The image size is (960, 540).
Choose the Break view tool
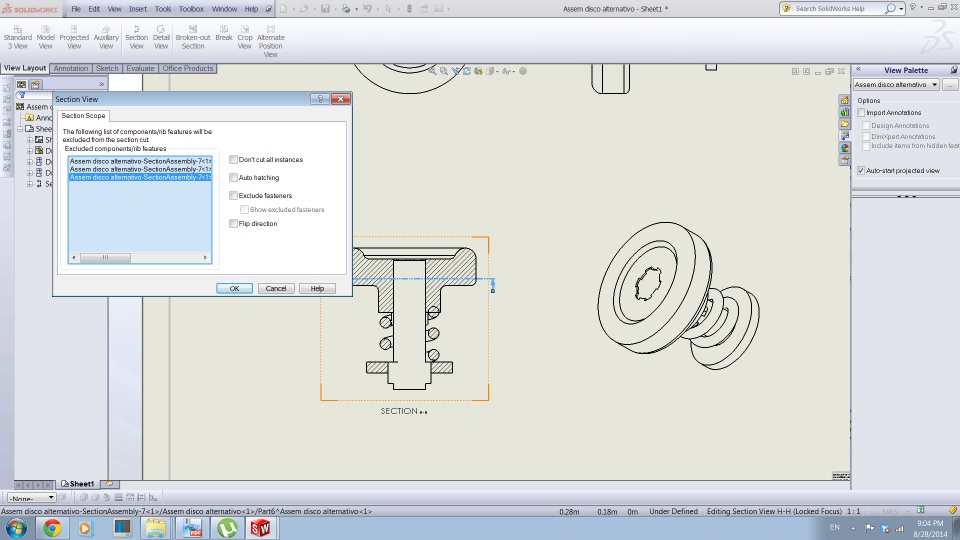[x=224, y=34]
